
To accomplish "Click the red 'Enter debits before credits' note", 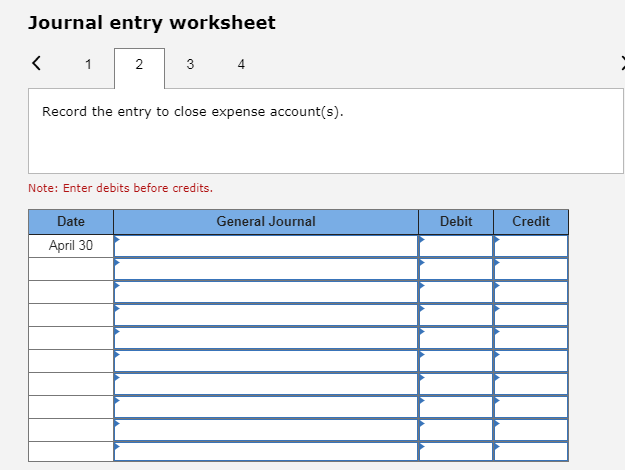I will point(120,188).
